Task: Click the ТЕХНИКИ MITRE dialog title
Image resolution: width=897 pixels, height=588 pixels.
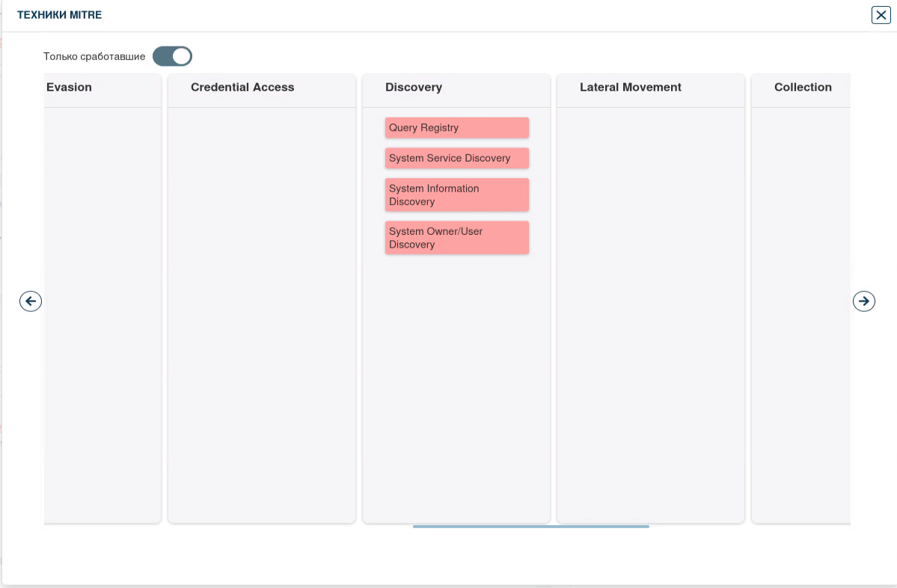Action: 60,15
